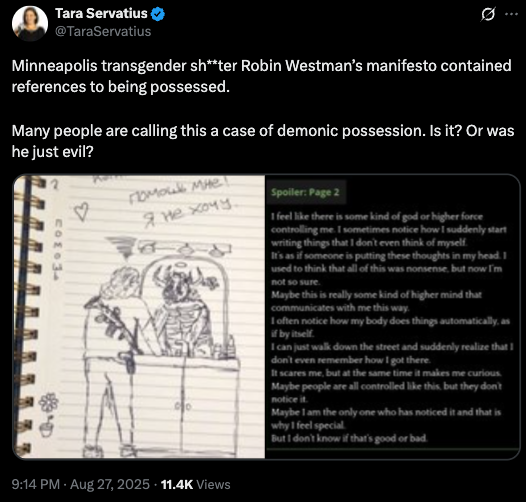Image resolution: width=526 pixels, height=502 pixels.
Task: Click the 9:14 PM timestamp
Action: (x=36, y=484)
